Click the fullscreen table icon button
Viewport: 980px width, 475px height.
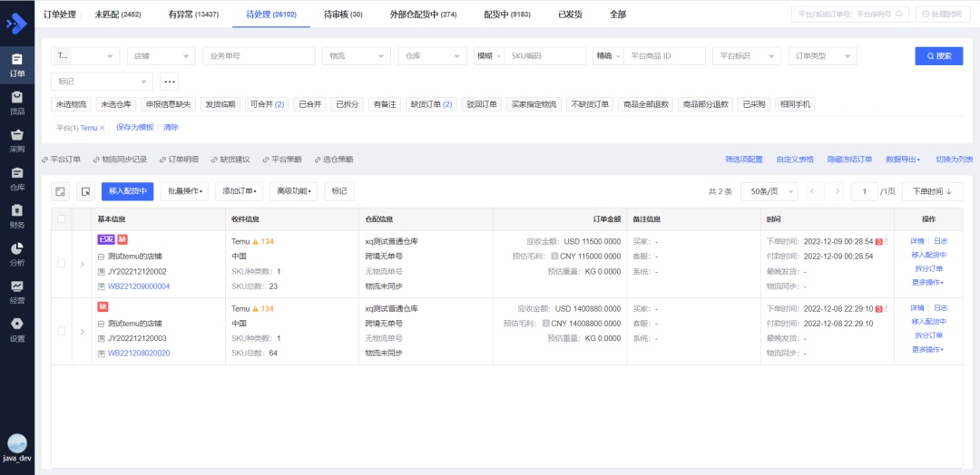tap(60, 191)
